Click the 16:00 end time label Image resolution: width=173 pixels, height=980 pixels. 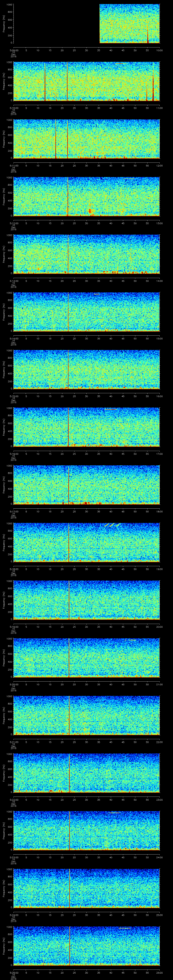(x=159, y=396)
